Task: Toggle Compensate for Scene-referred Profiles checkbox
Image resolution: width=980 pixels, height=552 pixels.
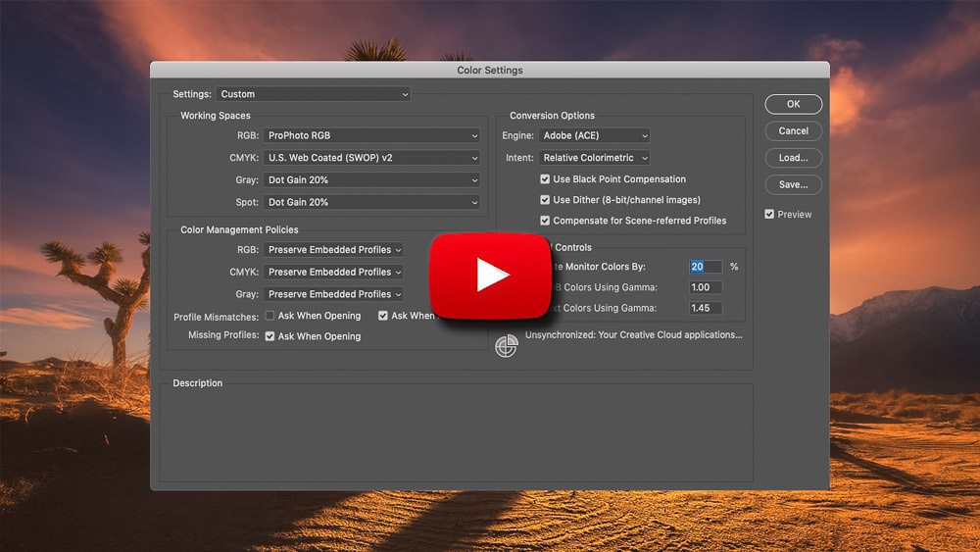Action: [x=545, y=220]
